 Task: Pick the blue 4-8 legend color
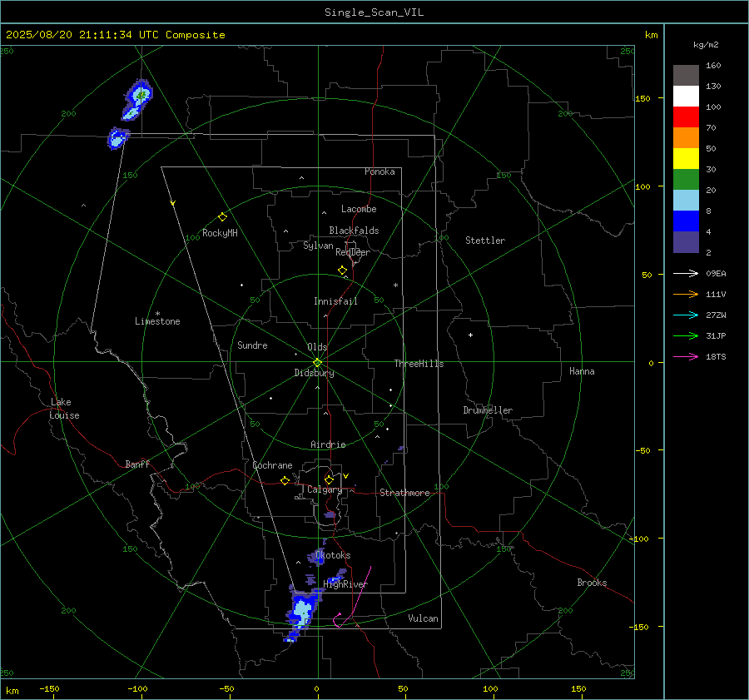[x=686, y=221]
